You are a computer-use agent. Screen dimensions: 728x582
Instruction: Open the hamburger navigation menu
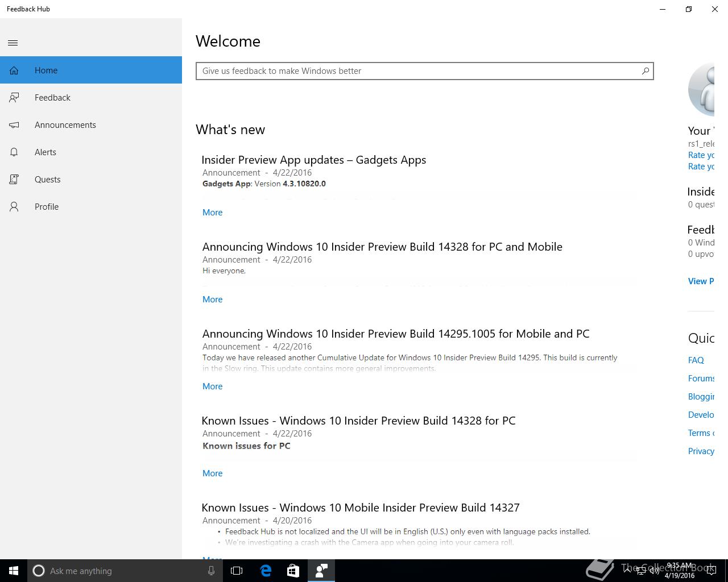point(13,43)
